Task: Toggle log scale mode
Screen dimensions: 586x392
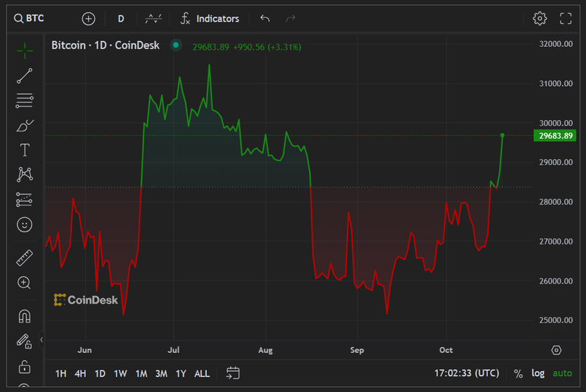Action: (x=538, y=373)
